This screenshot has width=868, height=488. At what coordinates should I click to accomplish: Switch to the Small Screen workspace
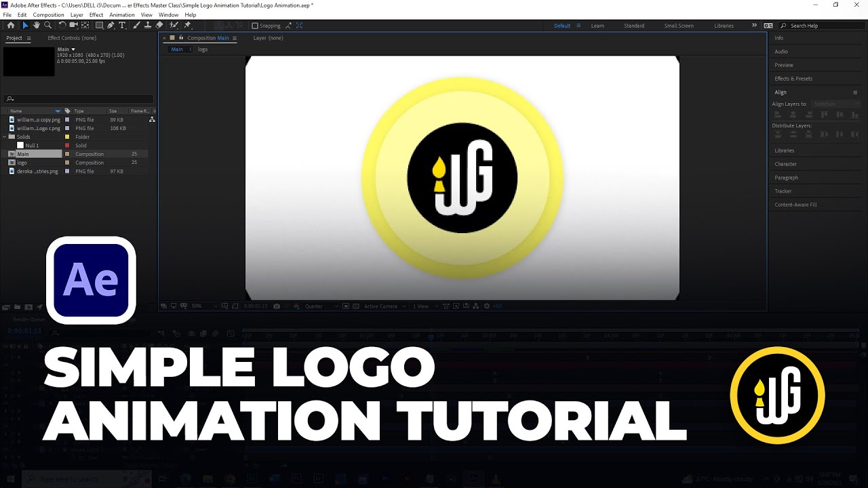pos(679,26)
